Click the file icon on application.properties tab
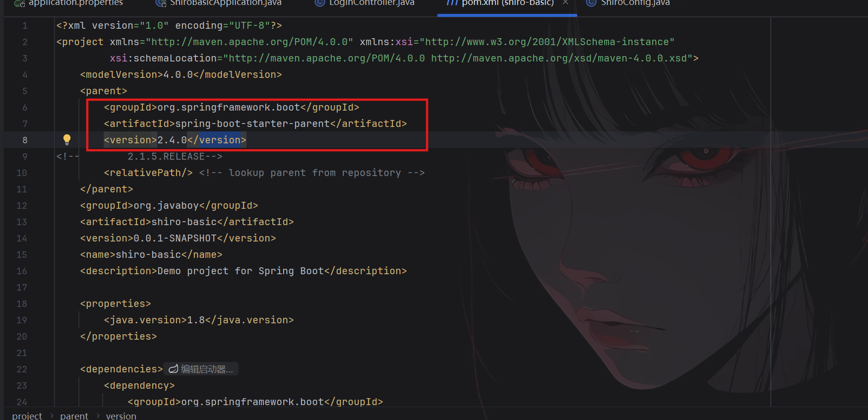The image size is (868, 420). [x=19, y=3]
